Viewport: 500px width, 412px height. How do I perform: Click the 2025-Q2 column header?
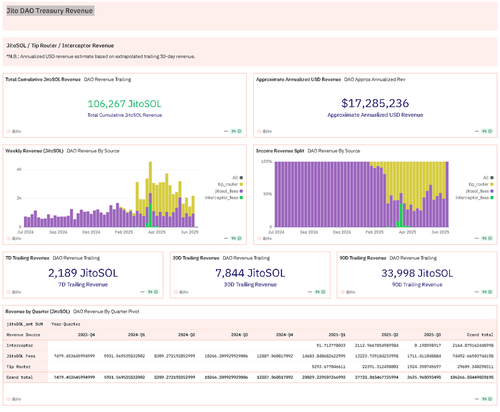click(390, 335)
